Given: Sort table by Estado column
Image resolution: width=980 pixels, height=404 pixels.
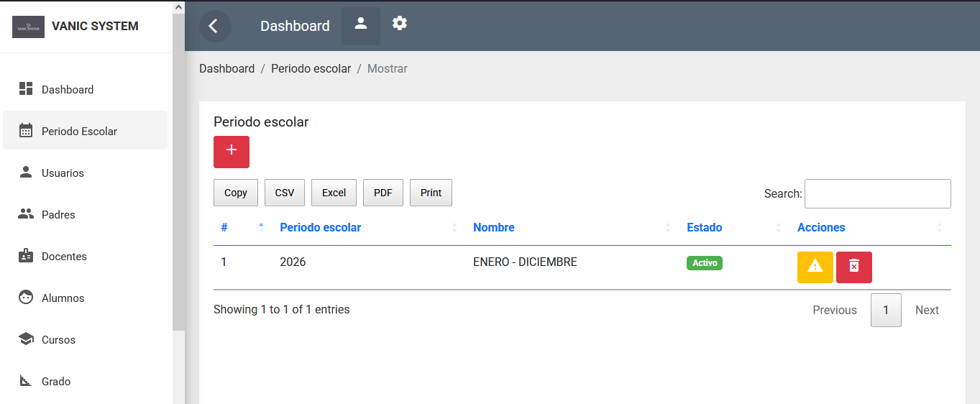Looking at the screenshot, I should (705, 228).
